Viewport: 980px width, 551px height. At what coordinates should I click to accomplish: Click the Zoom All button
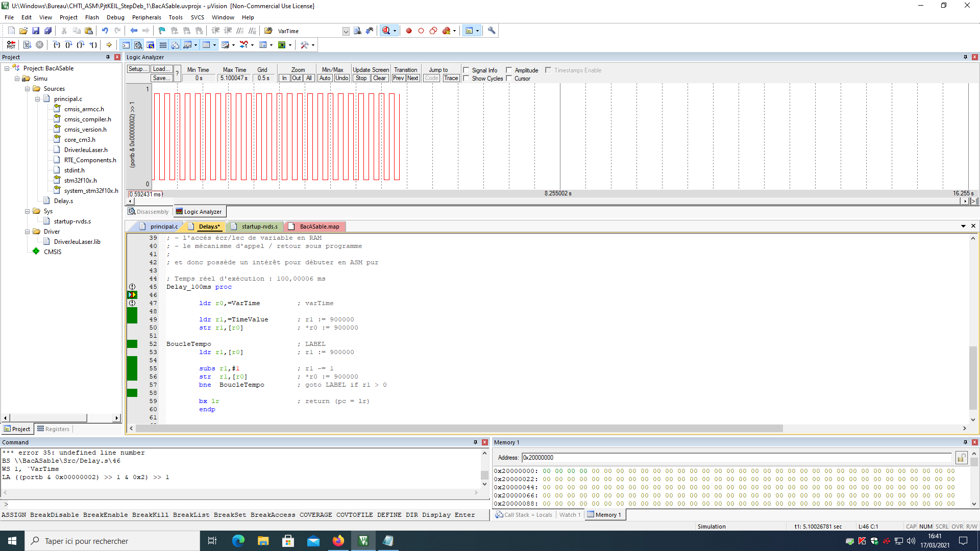pos(309,79)
